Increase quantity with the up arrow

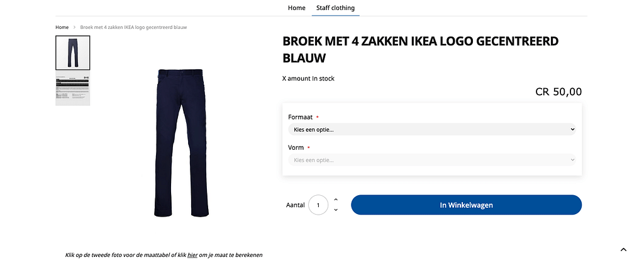point(336,200)
